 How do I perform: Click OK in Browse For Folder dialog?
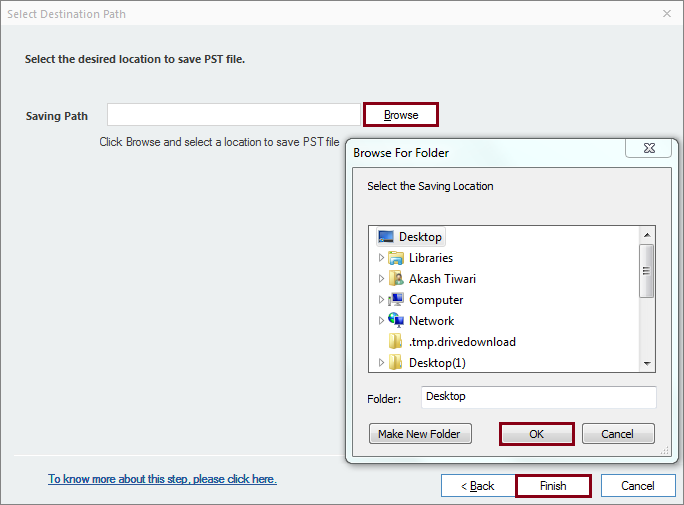tap(537, 434)
